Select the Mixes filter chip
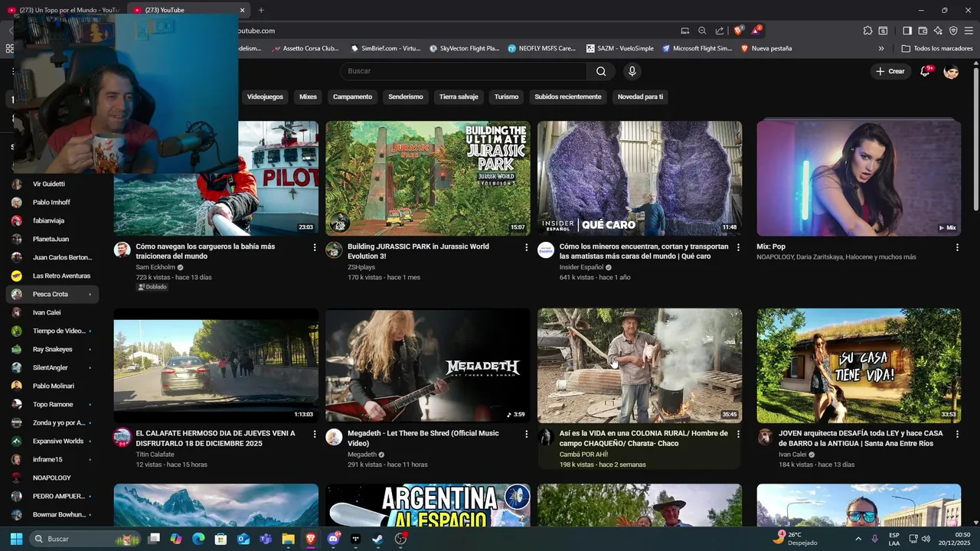 pyautogui.click(x=308, y=97)
